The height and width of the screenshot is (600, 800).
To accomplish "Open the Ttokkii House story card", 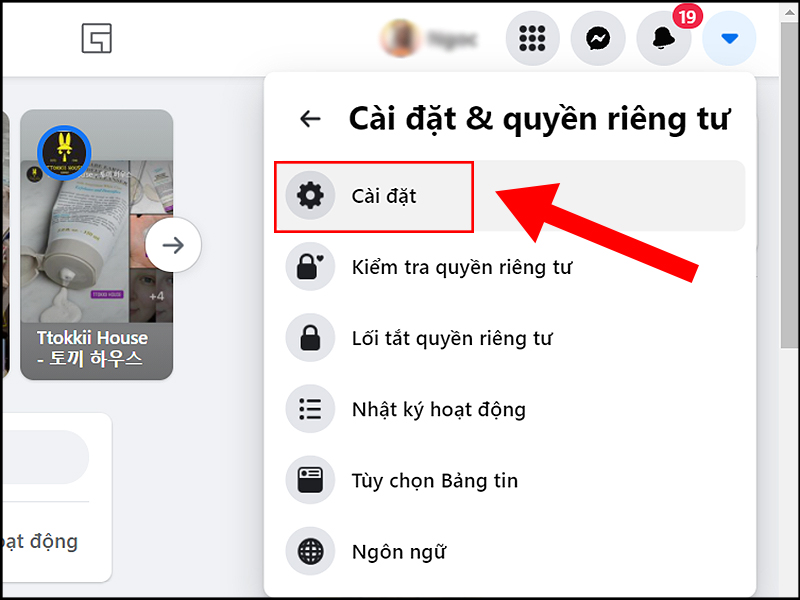I will click(x=96, y=244).
